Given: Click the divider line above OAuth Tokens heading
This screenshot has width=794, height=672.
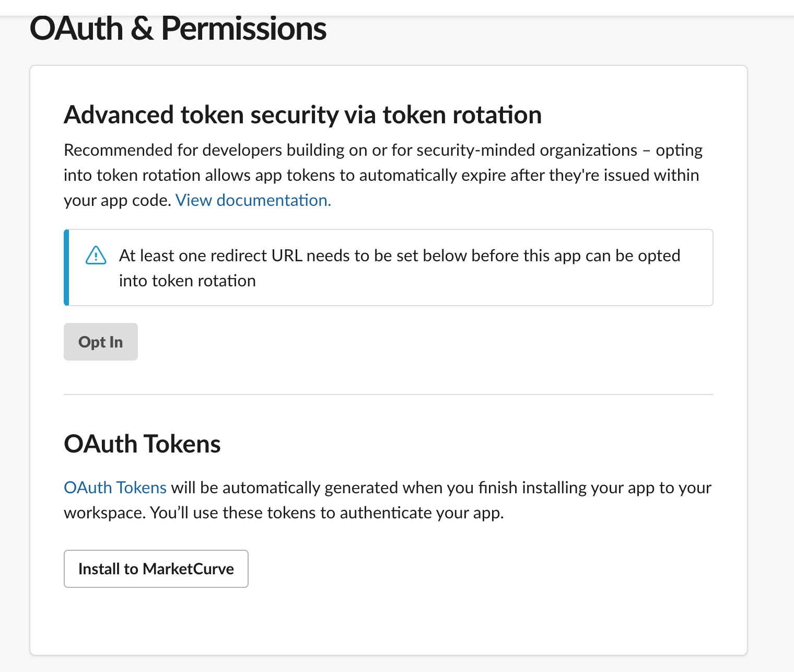Looking at the screenshot, I should coord(388,395).
